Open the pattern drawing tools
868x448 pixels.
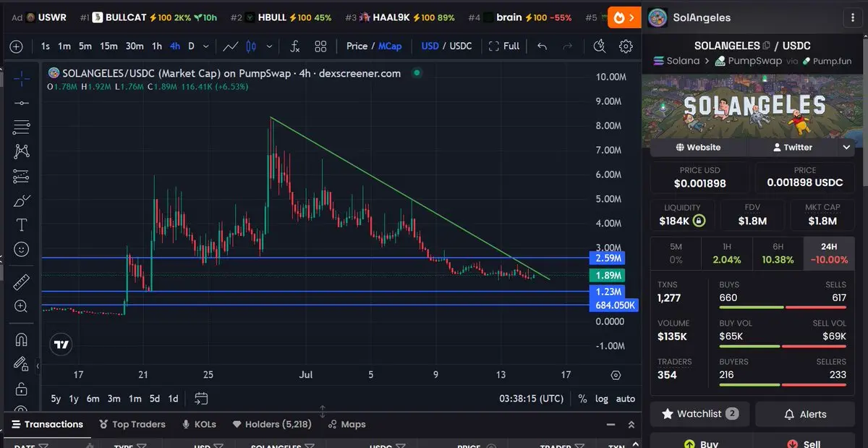click(x=22, y=151)
